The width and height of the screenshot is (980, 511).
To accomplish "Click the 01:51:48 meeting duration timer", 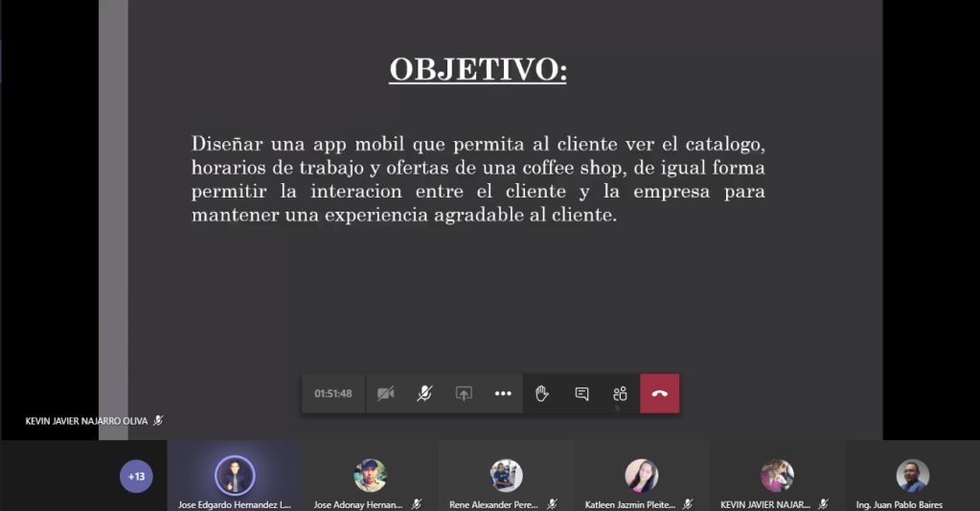I will 333,394.
